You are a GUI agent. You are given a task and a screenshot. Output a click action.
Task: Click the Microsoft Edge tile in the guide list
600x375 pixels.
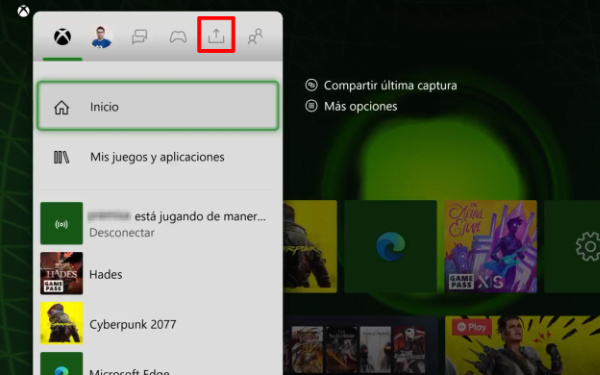[x=62, y=364]
